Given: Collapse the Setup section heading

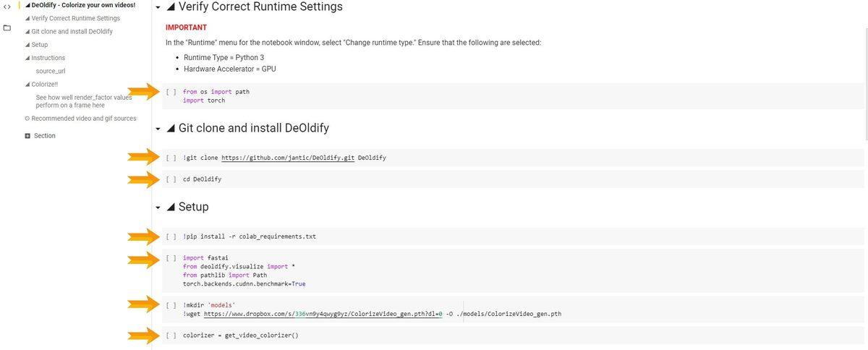Looking at the screenshot, I should (x=158, y=208).
